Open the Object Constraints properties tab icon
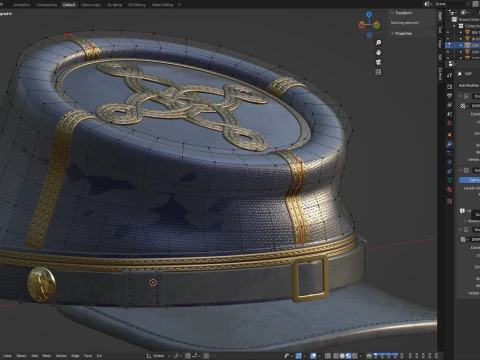Screen dimensions: 480x360 point(449,171)
